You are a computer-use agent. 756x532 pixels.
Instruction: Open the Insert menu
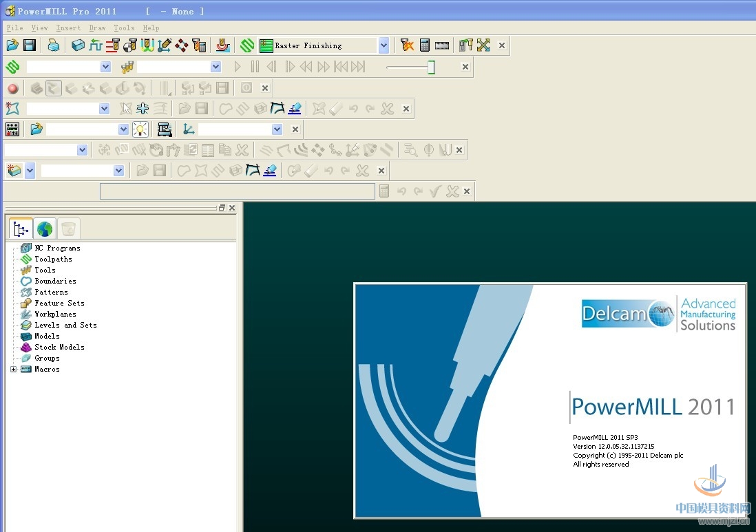pyautogui.click(x=68, y=28)
